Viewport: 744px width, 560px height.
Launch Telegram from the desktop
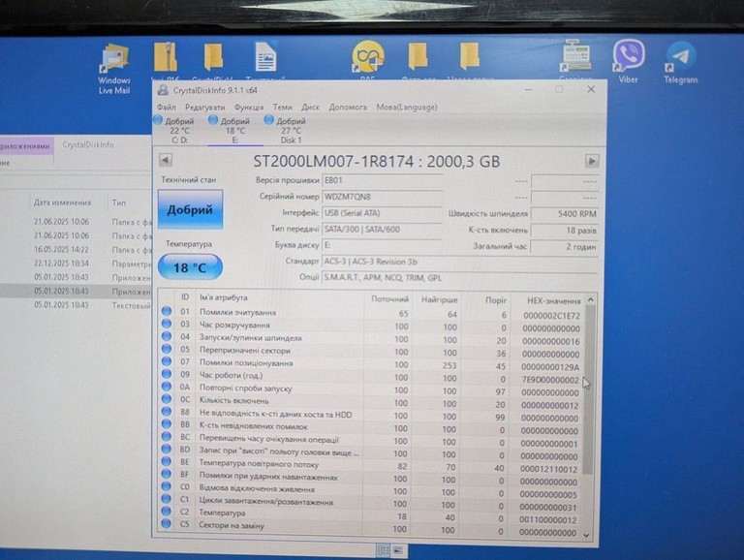click(x=681, y=64)
